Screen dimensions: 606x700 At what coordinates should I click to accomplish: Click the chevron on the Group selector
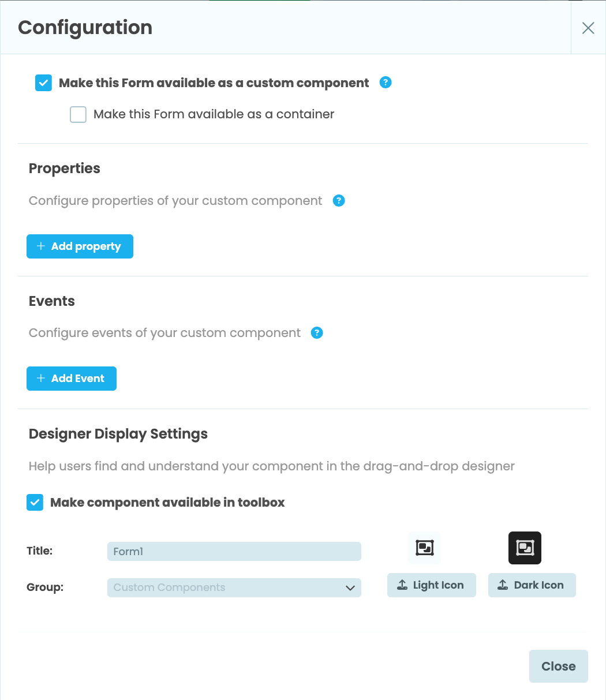click(x=350, y=587)
